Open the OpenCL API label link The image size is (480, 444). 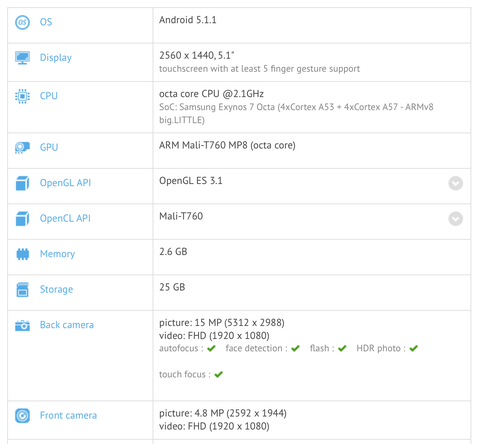[x=65, y=218]
